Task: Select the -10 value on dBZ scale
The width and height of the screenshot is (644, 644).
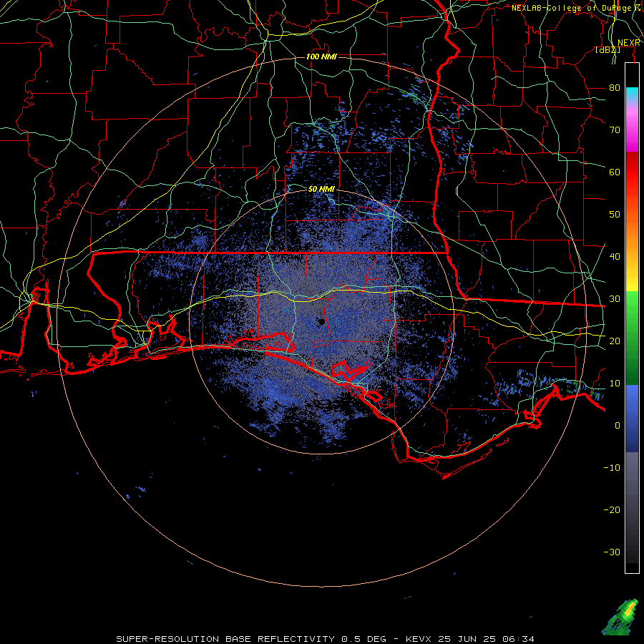Action: (612, 467)
